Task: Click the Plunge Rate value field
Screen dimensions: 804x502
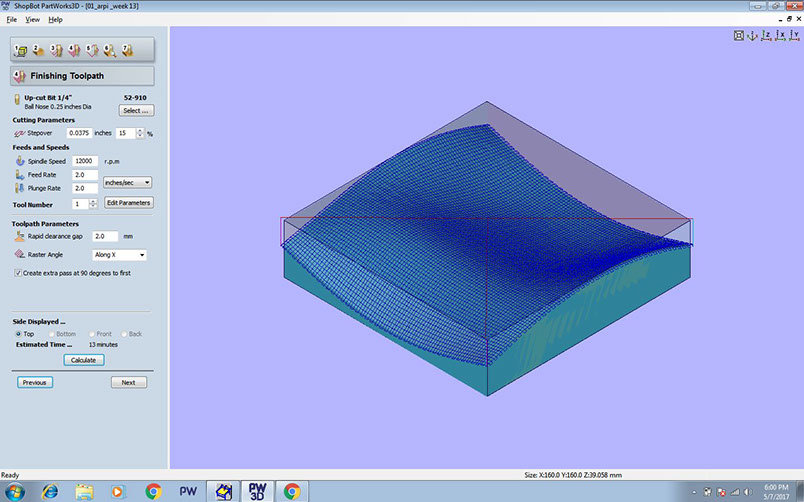Action: tap(85, 188)
